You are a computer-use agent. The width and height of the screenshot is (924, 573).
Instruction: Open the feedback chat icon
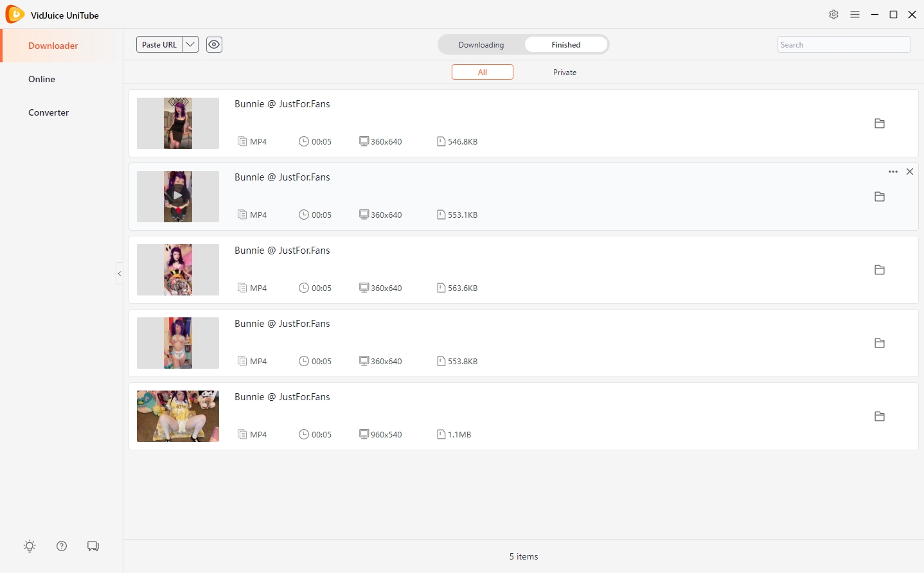coord(93,546)
